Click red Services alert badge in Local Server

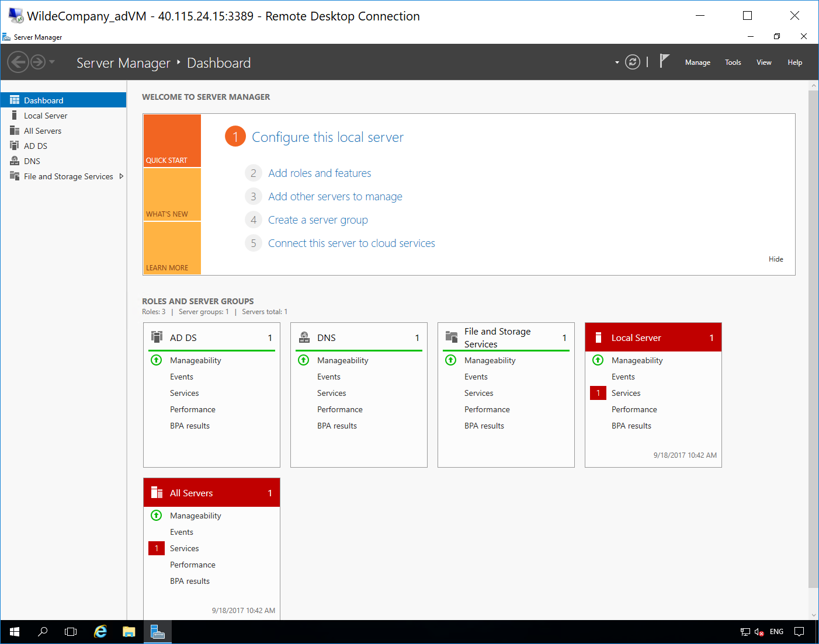pyautogui.click(x=598, y=393)
